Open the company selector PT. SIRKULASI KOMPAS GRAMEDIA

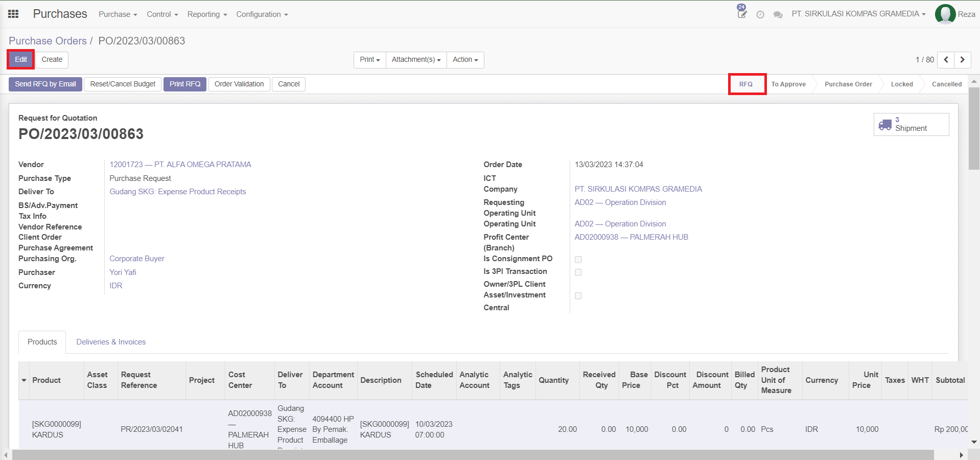859,14
